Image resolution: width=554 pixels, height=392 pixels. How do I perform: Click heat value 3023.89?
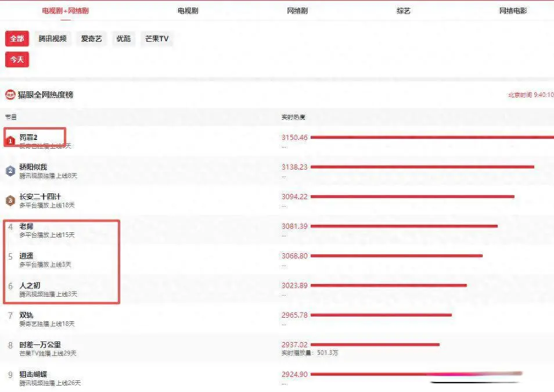(x=294, y=285)
